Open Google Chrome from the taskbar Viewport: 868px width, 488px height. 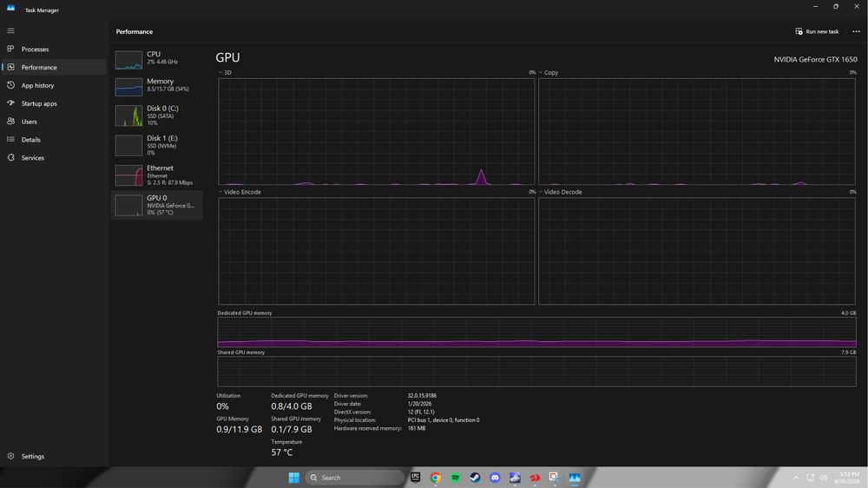coord(435,478)
